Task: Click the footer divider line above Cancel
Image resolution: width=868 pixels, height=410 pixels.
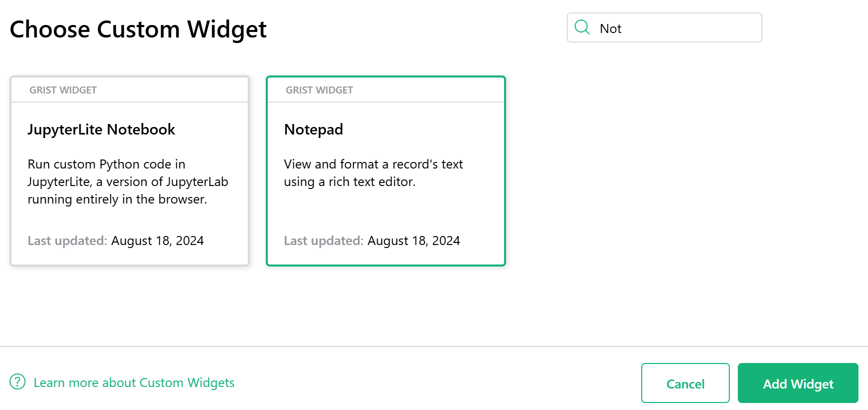Action: coord(434,346)
